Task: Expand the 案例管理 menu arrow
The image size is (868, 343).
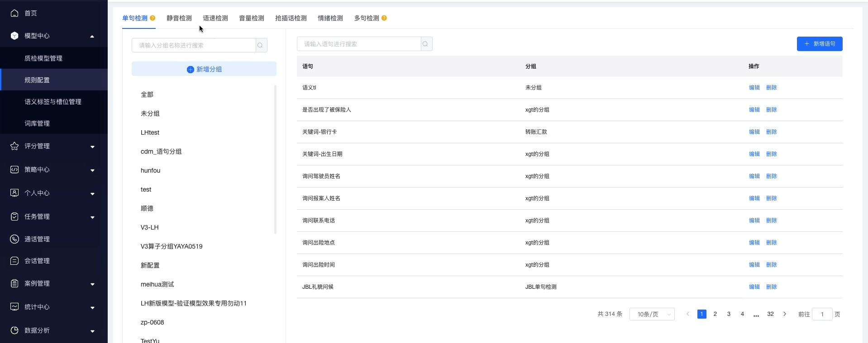Action: tap(92, 284)
